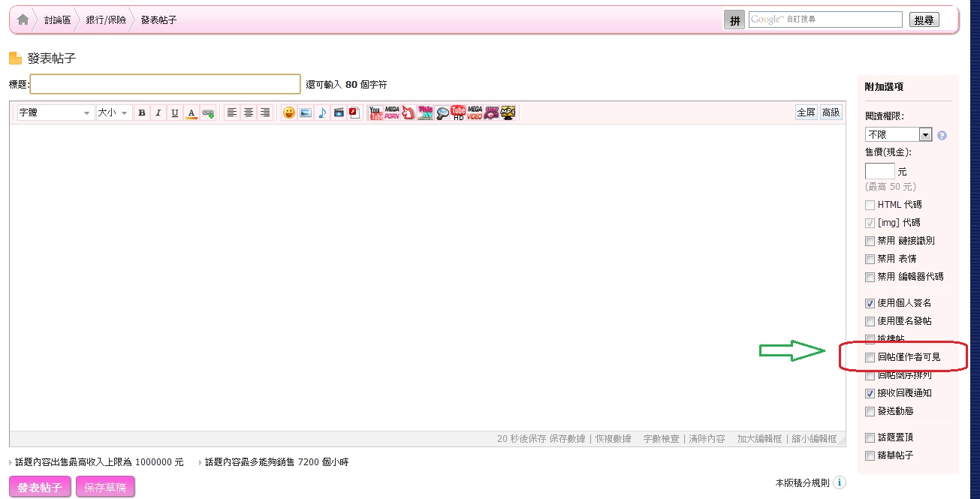The width and height of the screenshot is (980, 499).
Task: Navigate to 討論區 in the breadcrumb
Action: pos(57,20)
